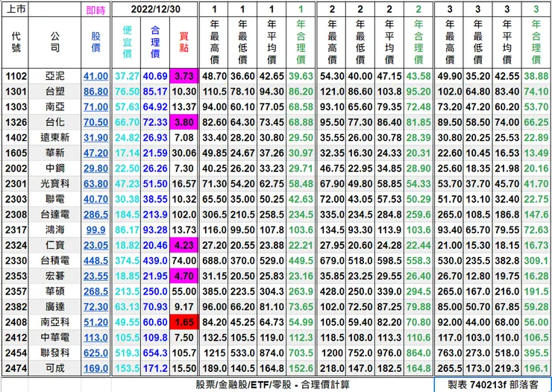Select the 公司 column header
The image size is (552, 392).
tap(55, 42)
